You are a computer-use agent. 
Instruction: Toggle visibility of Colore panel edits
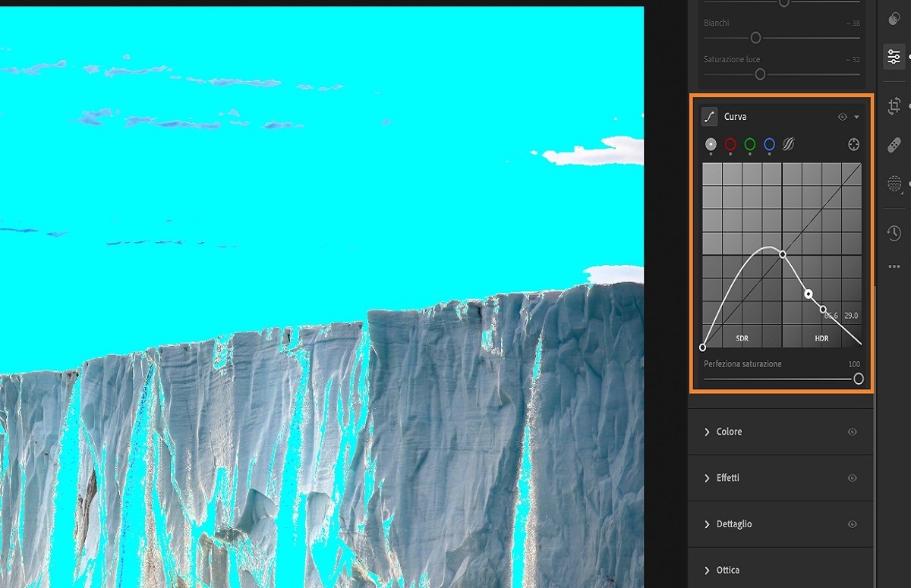coord(852,432)
